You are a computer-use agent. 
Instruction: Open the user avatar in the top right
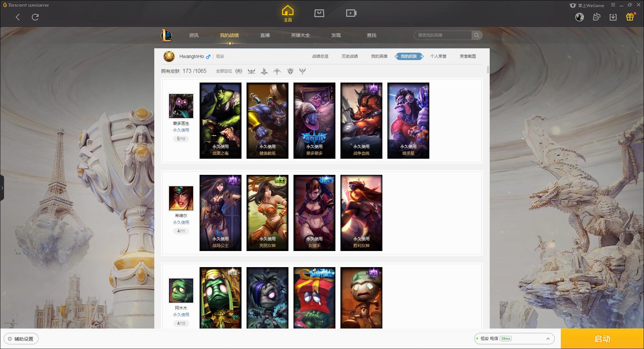pyautogui.click(x=580, y=17)
